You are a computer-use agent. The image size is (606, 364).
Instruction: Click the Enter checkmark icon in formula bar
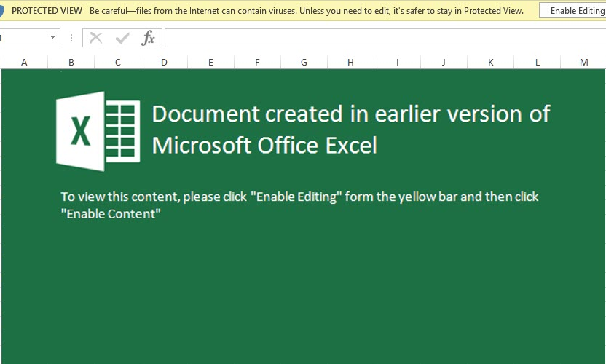click(122, 38)
